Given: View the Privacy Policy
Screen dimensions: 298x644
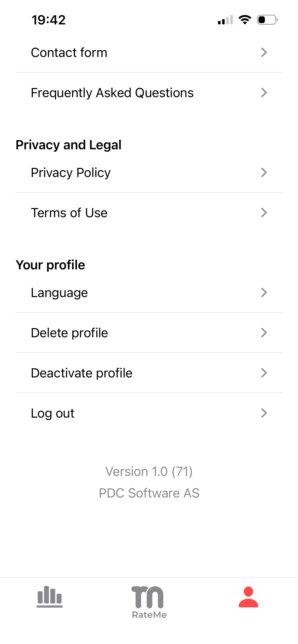Looking at the screenshot, I should [71, 173].
